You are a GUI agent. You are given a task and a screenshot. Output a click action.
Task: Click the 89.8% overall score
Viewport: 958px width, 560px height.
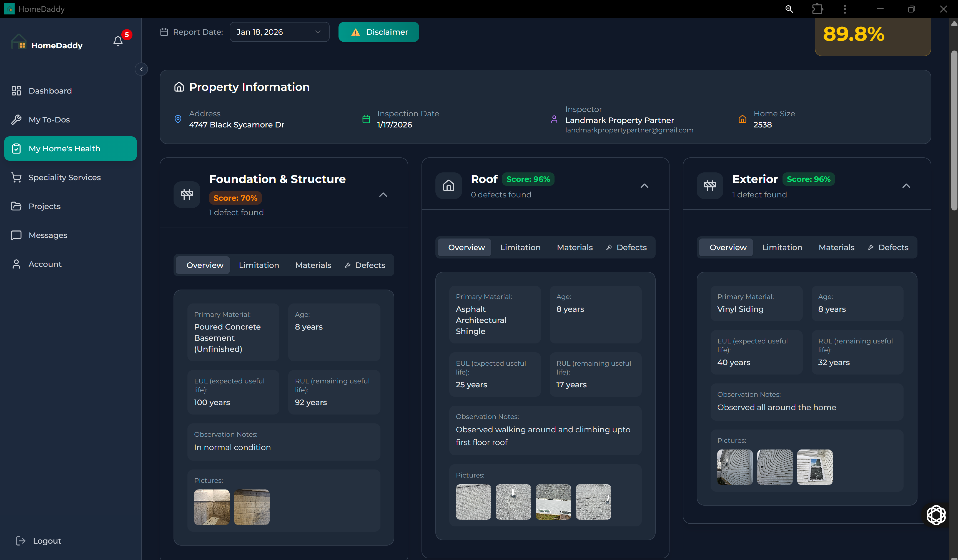pos(854,34)
